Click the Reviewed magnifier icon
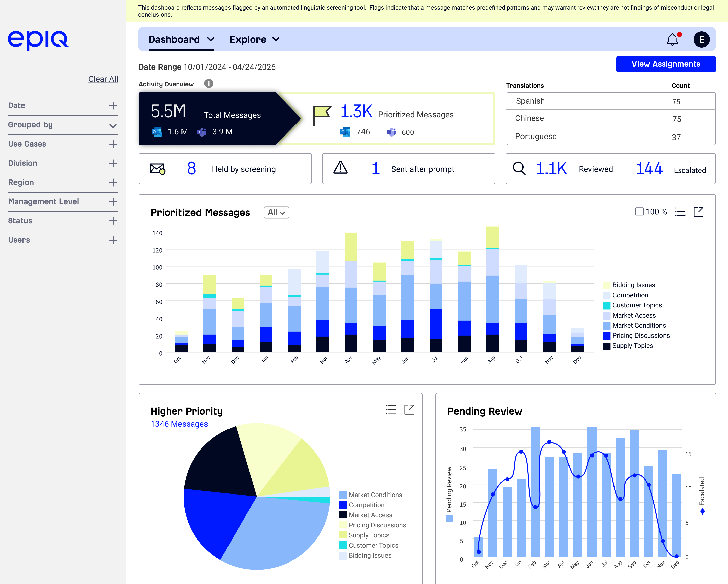The width and height of the screenshot is (728, 584). point(519,168)
